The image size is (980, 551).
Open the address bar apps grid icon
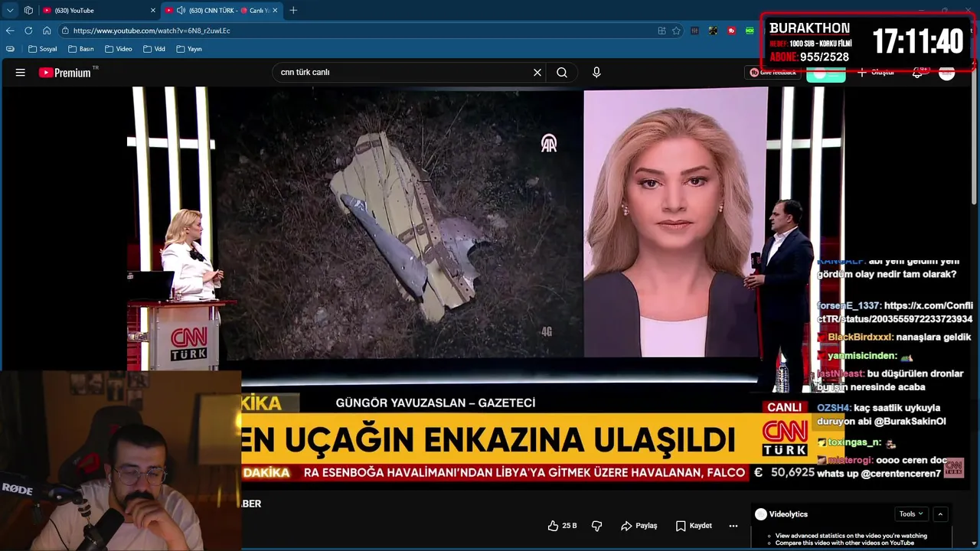(661, 31)
